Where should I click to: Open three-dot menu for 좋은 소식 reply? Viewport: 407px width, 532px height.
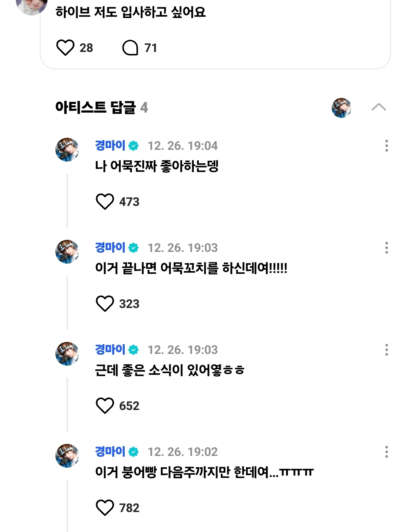pos(386,350)
